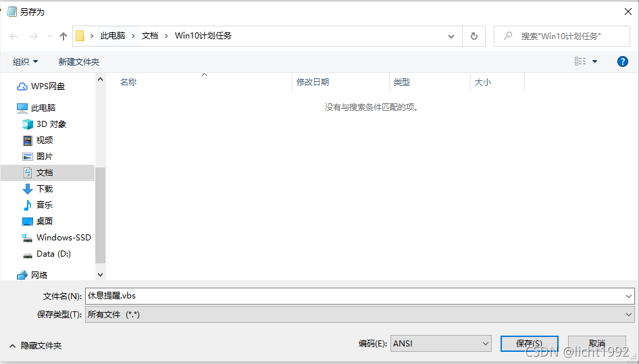Viewport: 639px width, 364px height.
Task: Click the 取消 button
Action: [x=597, y=344]
